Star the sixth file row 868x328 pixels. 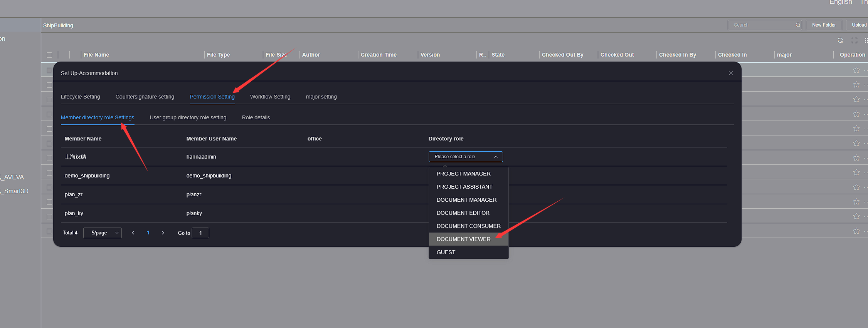(856, 143)
